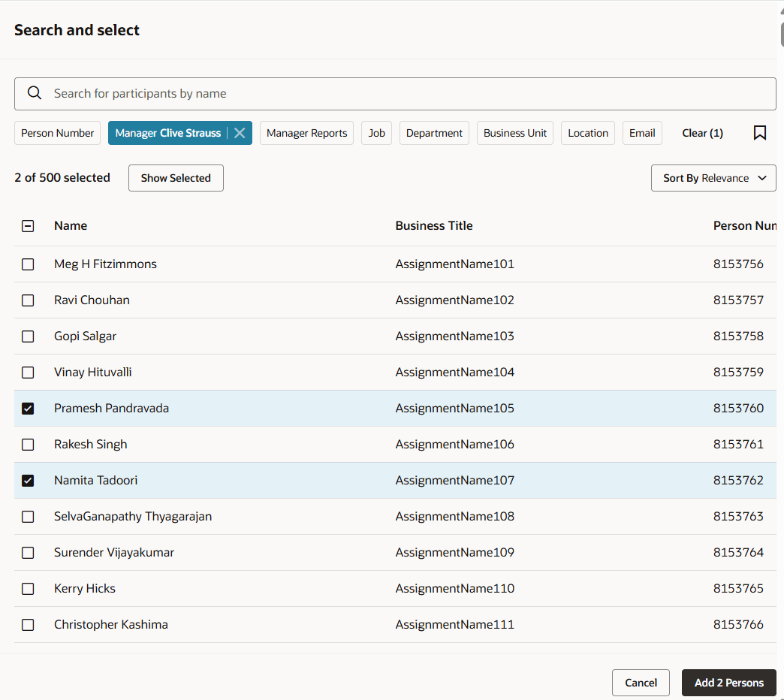Viewport: 784px width, 700px height.
Task: Click the Business Title column header
Action: [434, 225]
